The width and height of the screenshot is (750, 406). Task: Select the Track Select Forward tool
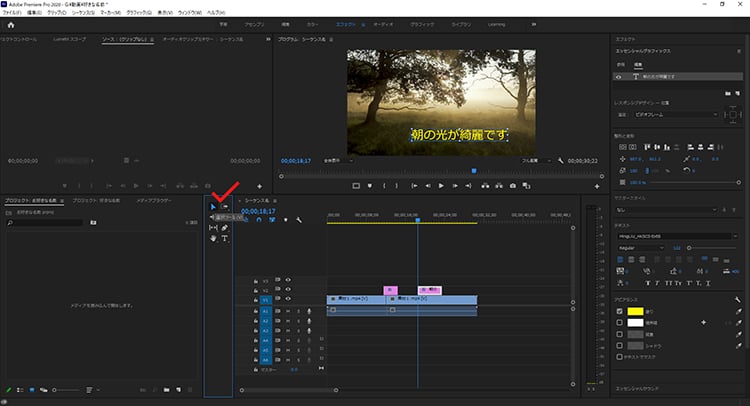(x=224, y=207)
